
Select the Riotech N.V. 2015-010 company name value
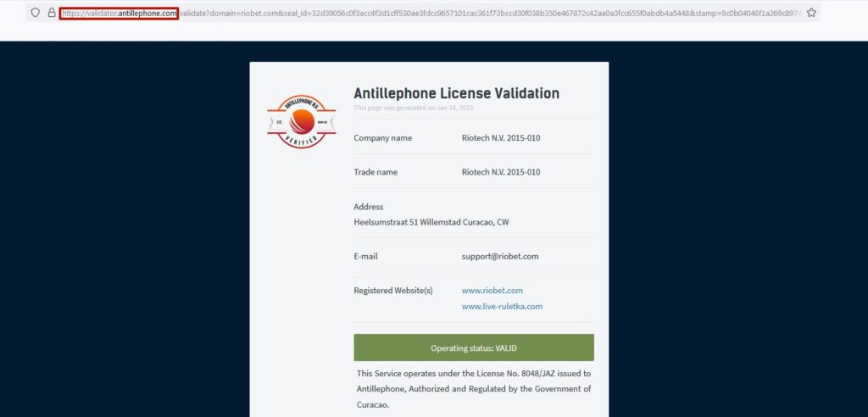(x=501, y=138)
